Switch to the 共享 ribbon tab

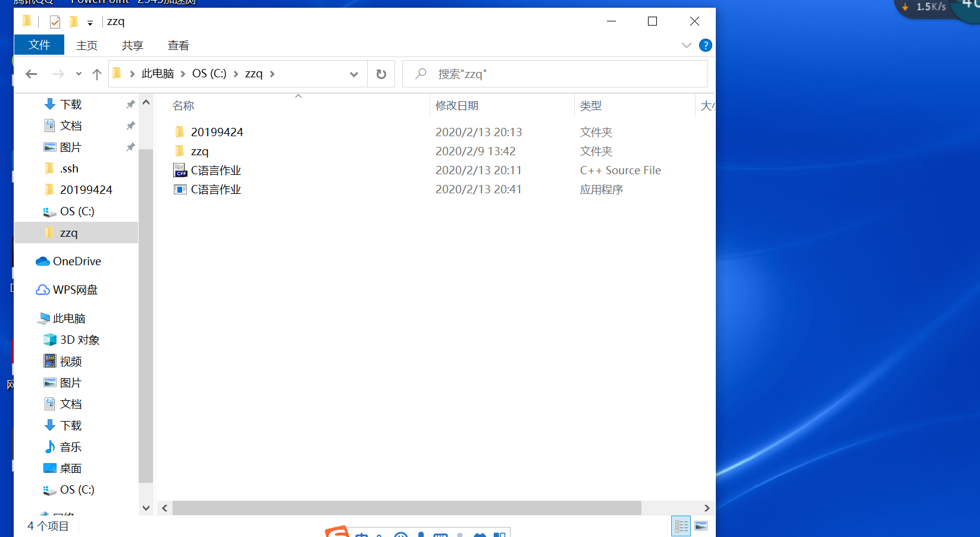(x=133, y=45)
